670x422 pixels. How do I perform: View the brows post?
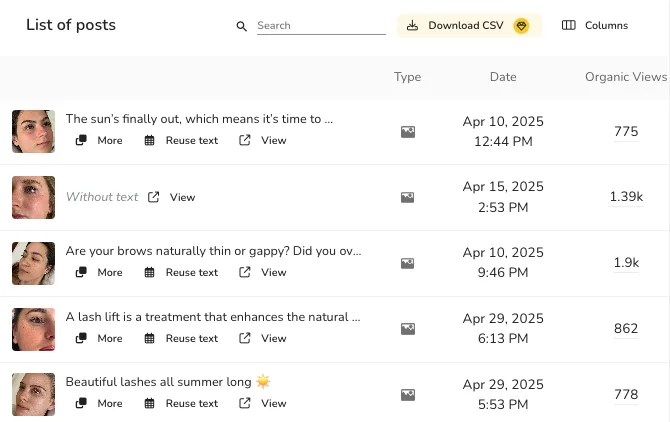(x=263, y=272)
